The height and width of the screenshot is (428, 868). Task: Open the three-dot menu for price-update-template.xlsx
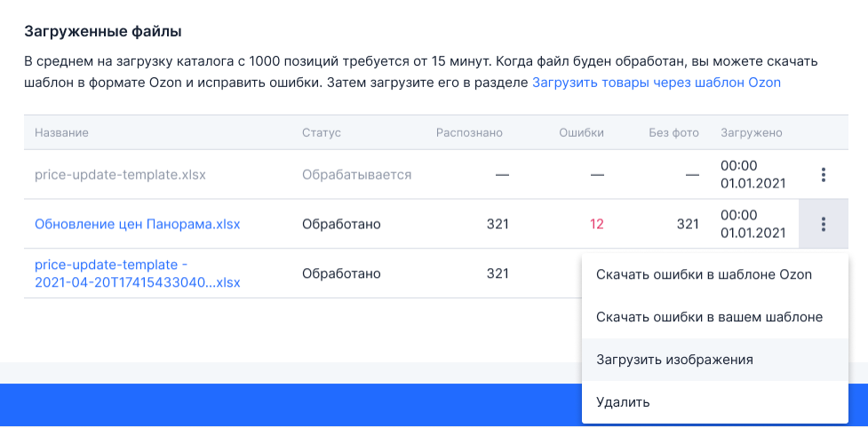(x=824, y=175)
